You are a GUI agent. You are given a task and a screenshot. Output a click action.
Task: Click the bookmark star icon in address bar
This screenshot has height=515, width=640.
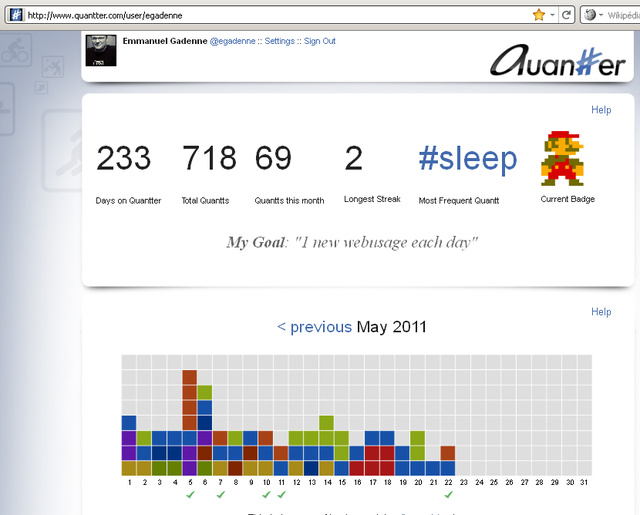tap(539, 15)
